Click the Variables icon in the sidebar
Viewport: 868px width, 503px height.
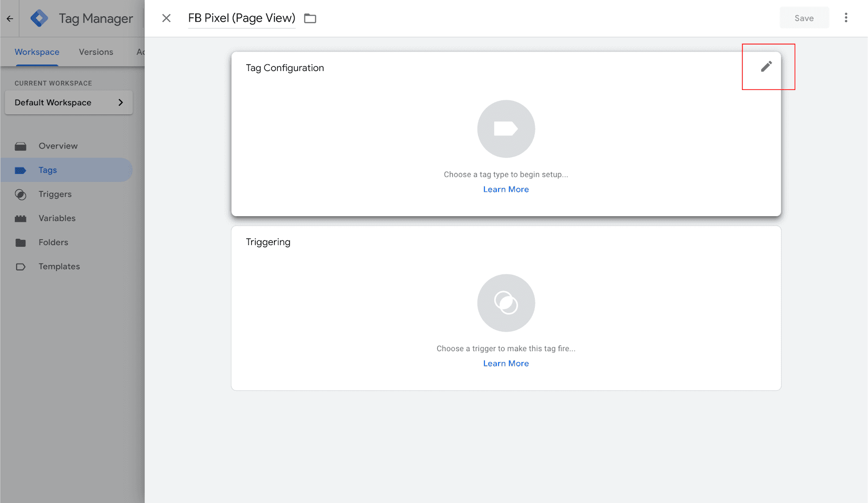(21, 218)
